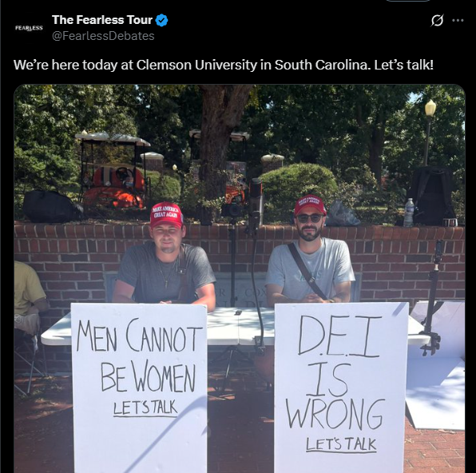Screen dimensions: 476x473
Task: Click the water bottle on the wall
Action: [409, 213]
